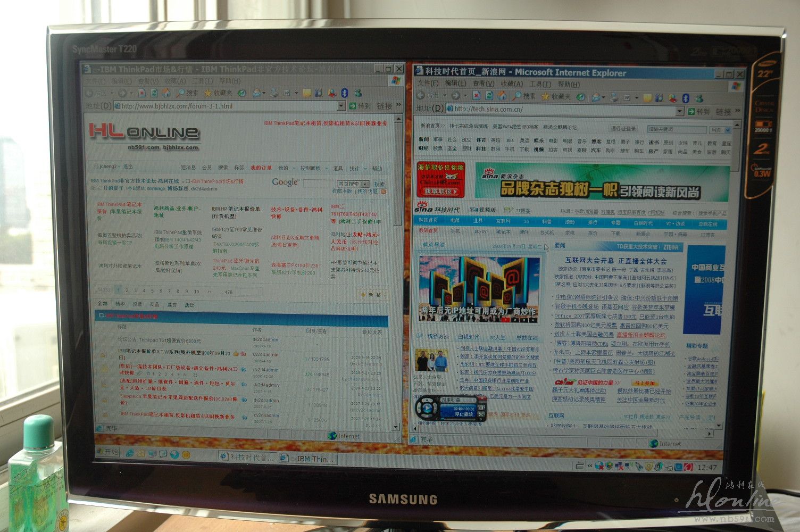Image resolution: width=800 pixels, height=532 pixels.
Task: Expand Links (链接) chevron in Sina window
Action: (737, 111)
